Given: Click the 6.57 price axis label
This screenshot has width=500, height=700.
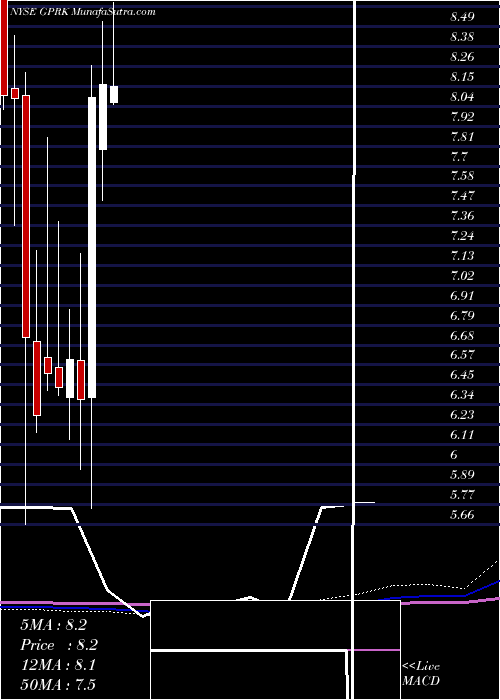Looking at the screenshot, I should [462, 355].
